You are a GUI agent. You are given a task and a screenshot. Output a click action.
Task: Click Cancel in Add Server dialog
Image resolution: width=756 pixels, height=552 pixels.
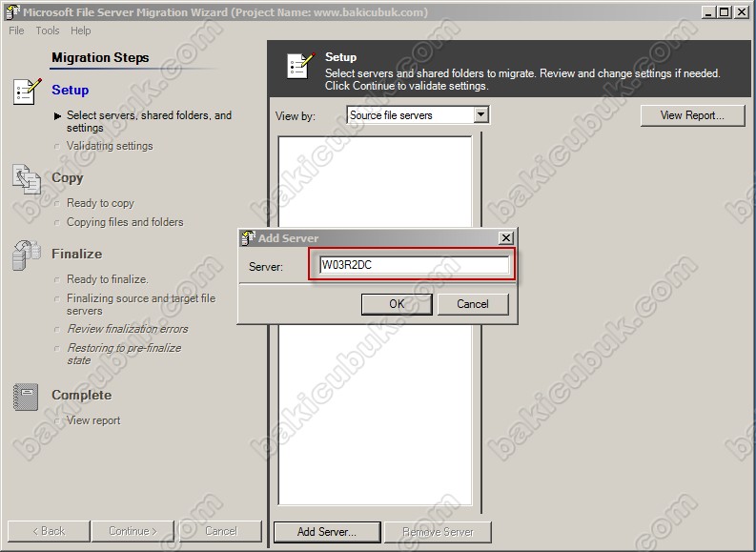(x=473, y=304)
